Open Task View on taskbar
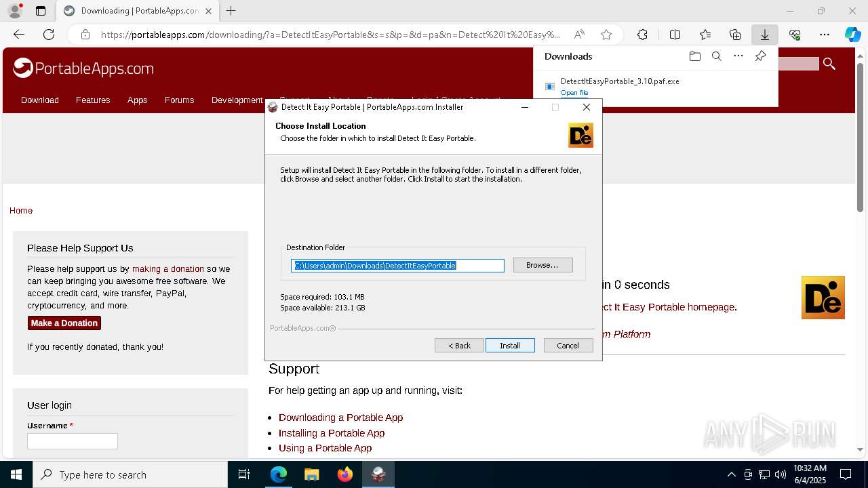 coord(244,474)
